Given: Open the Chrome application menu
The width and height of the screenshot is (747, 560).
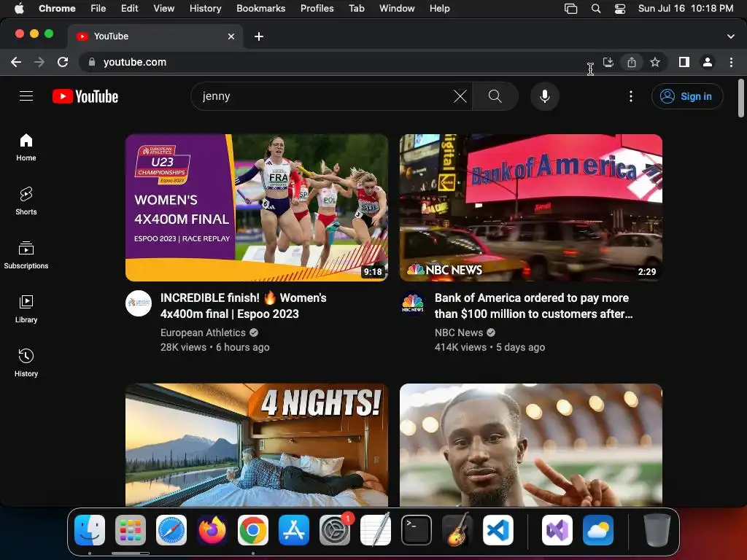Looking at the screenshot, I should click(x=57, y=8).
